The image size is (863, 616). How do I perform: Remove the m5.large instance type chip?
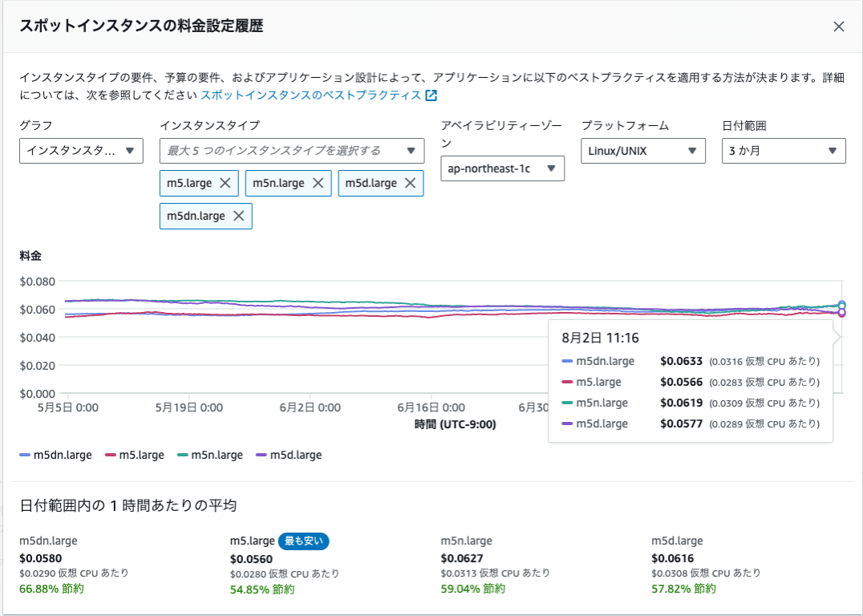pos(225,184)
